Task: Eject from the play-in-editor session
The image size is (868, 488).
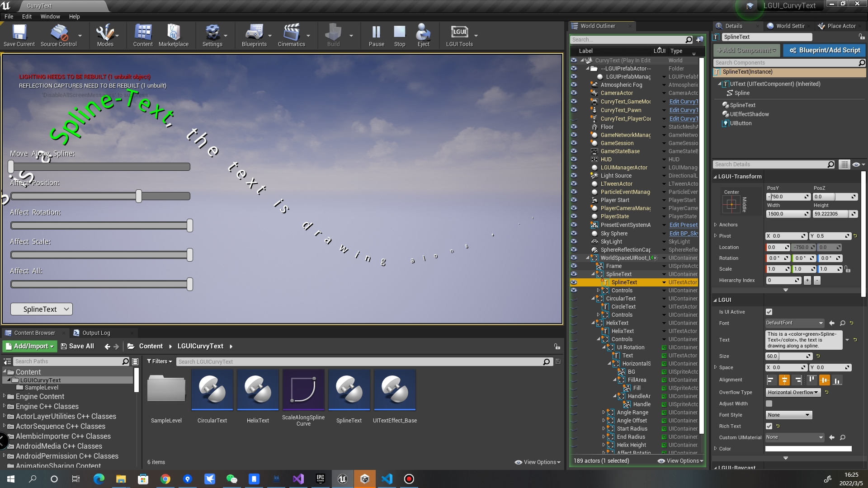Action: [x=423, y=35]
